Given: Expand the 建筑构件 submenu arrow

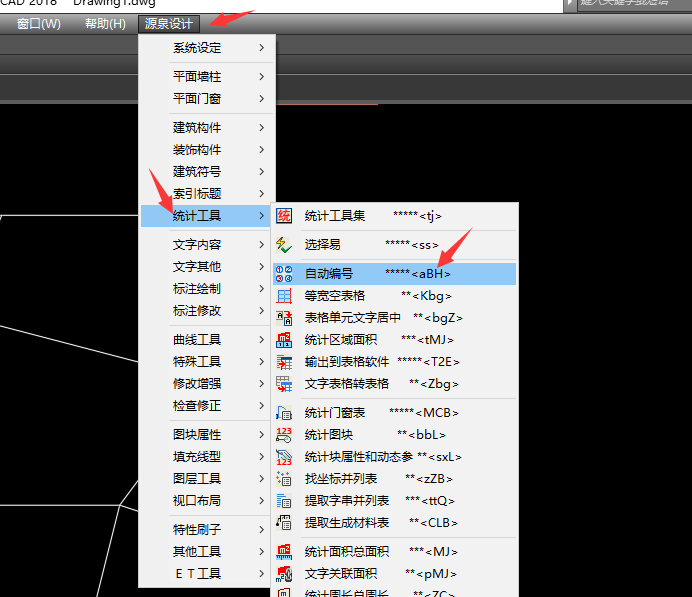Looking at the screenshot, I should tap(262, 128).
